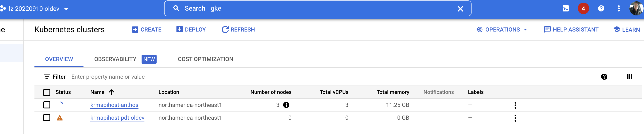Open row actions for krmapihost-anthos cluster
Image resolution: width=644 pixels, height=134 pixels.
tap(515, 105)
